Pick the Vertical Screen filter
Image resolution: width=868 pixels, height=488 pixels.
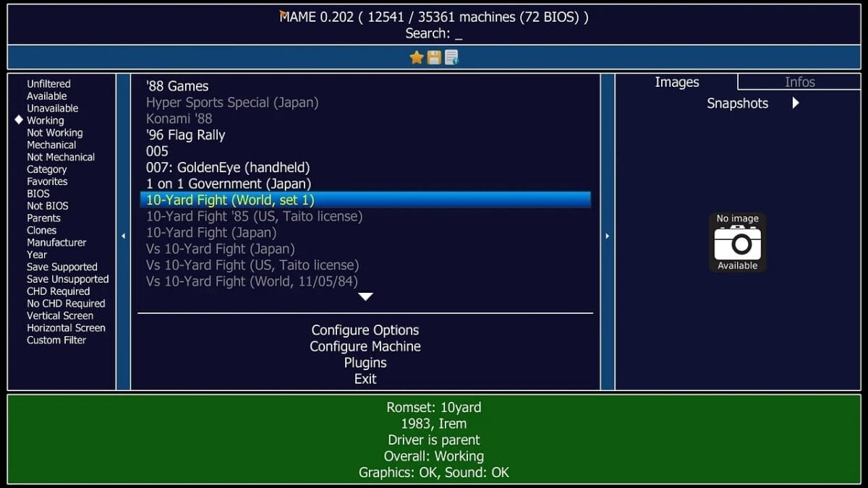pyautogui.click(x=60, y=316)
